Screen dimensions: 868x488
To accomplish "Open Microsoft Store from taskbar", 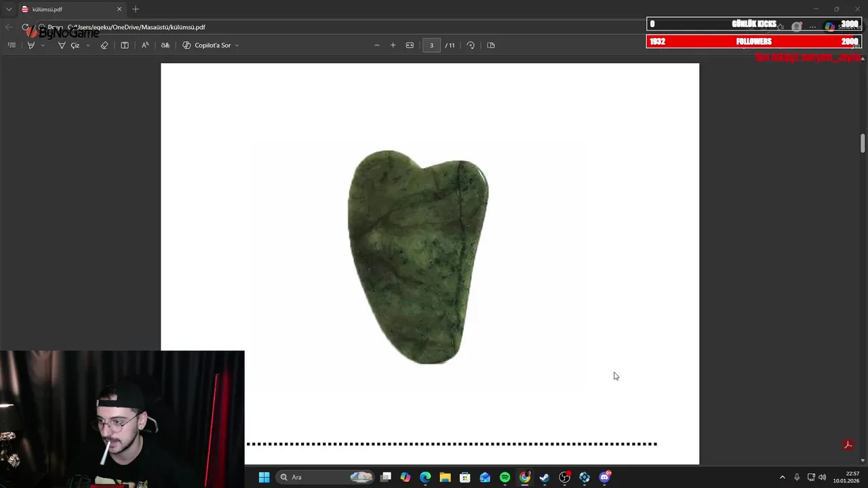I will point(465,477).
